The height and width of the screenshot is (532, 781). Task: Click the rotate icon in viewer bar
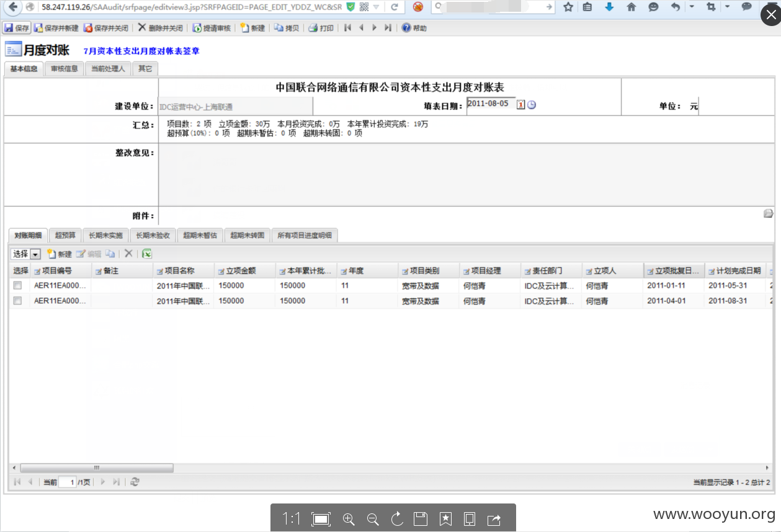(x=397, y=519)
